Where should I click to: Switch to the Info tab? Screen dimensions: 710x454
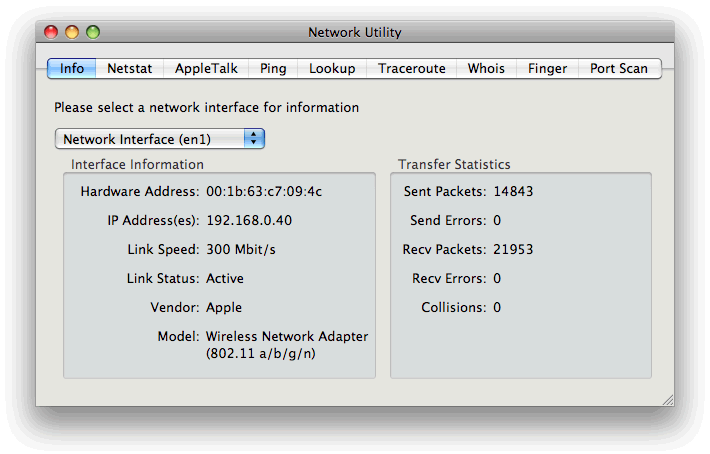coord(72,69)
